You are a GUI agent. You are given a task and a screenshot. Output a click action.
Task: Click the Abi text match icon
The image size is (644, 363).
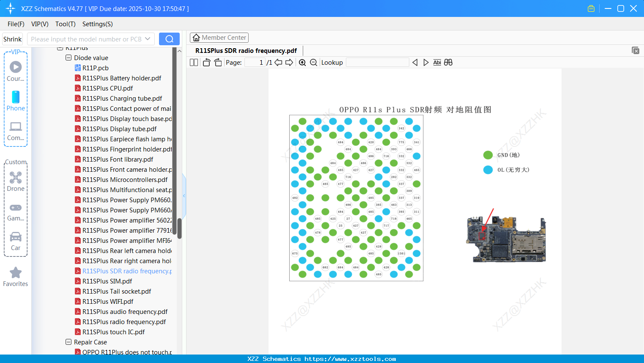click(x=437, y=63)
